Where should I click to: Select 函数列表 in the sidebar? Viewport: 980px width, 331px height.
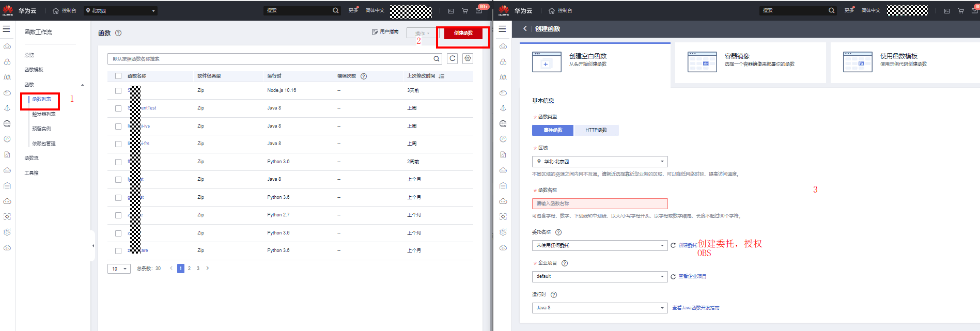[x=41, y=99]
